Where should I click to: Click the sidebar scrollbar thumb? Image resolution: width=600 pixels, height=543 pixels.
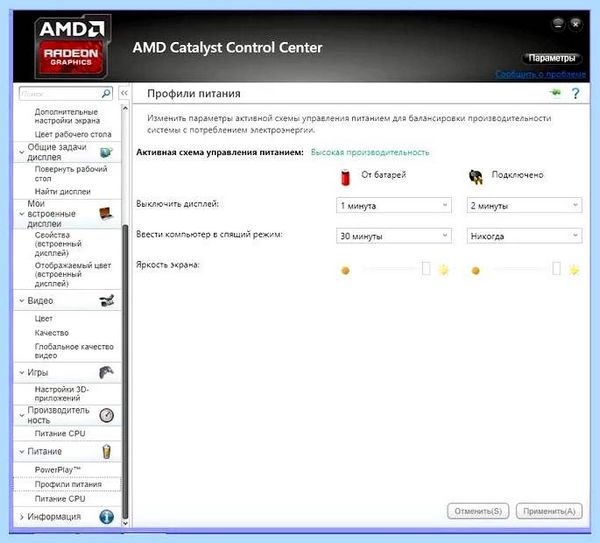pyautogui.click(x=125, y=371)
